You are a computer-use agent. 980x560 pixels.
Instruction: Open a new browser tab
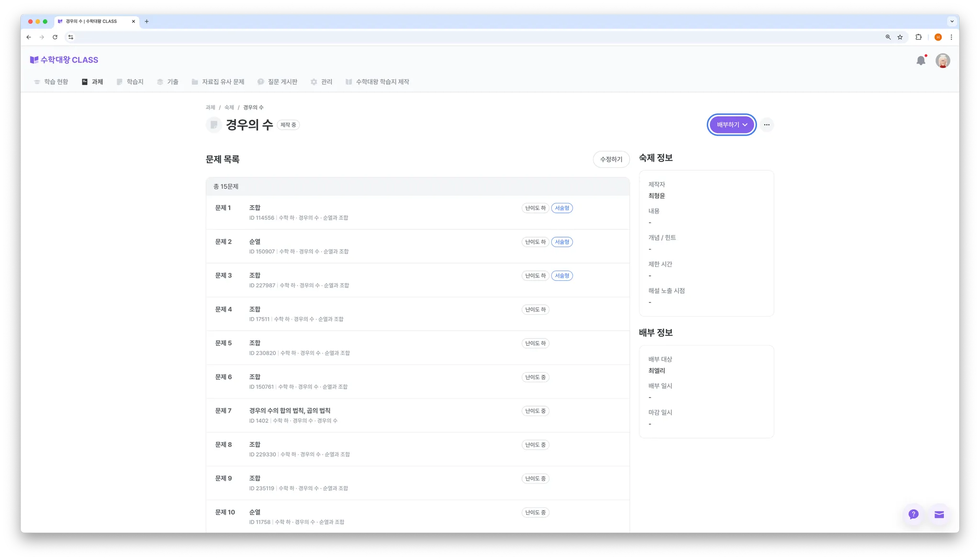click(147, 22)
